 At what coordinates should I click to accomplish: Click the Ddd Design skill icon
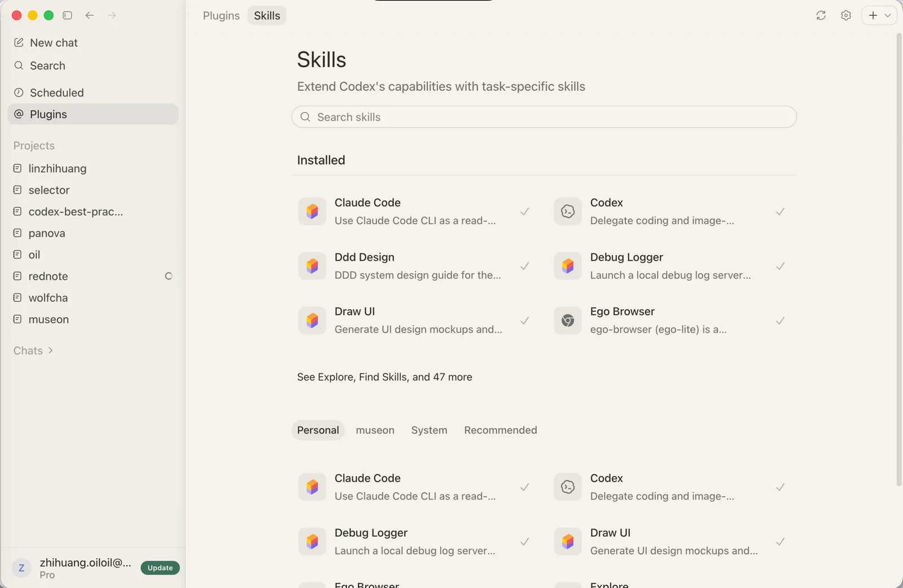pos(312,266)
